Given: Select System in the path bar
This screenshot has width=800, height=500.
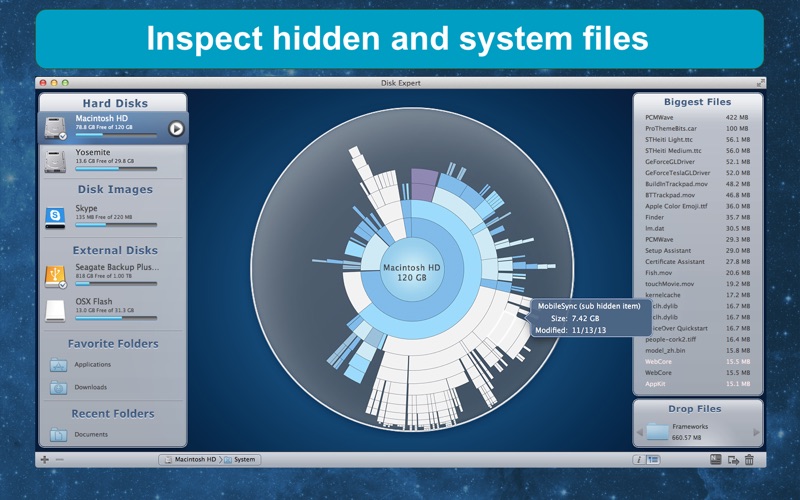Looking at the screenshot, I should click(240, 459).
